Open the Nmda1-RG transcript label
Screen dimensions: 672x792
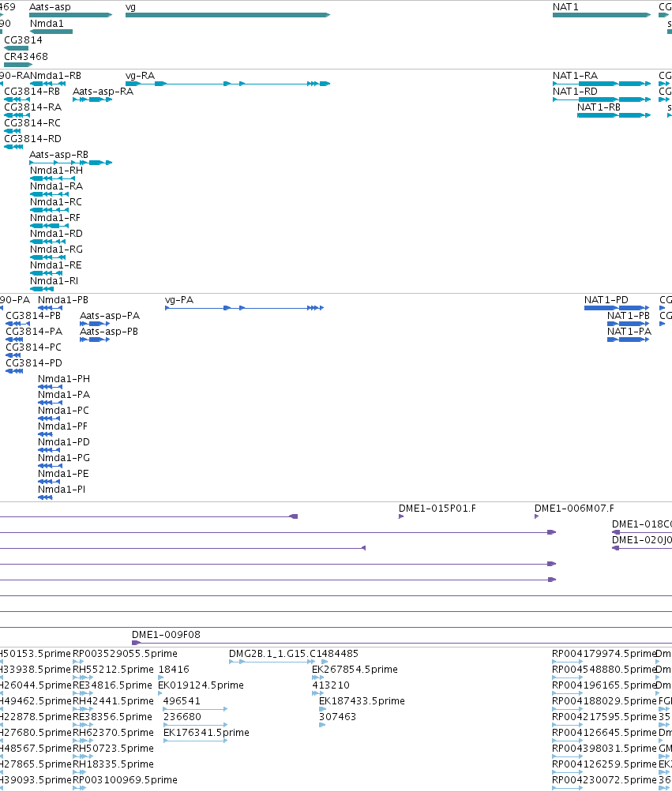click(56, 249)
